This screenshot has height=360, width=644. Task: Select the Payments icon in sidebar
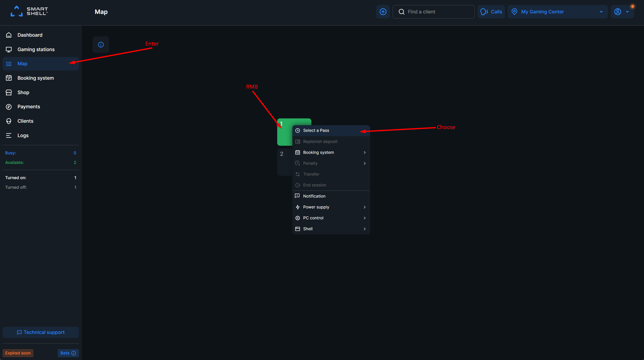point(9,107)
